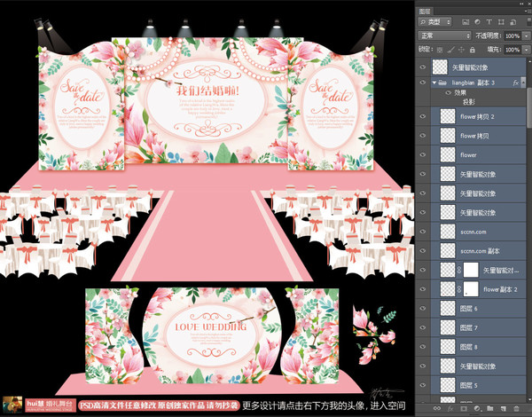
Task: Click the 投影 drop shadow effect entry
Action: click(x=468, y=101)
